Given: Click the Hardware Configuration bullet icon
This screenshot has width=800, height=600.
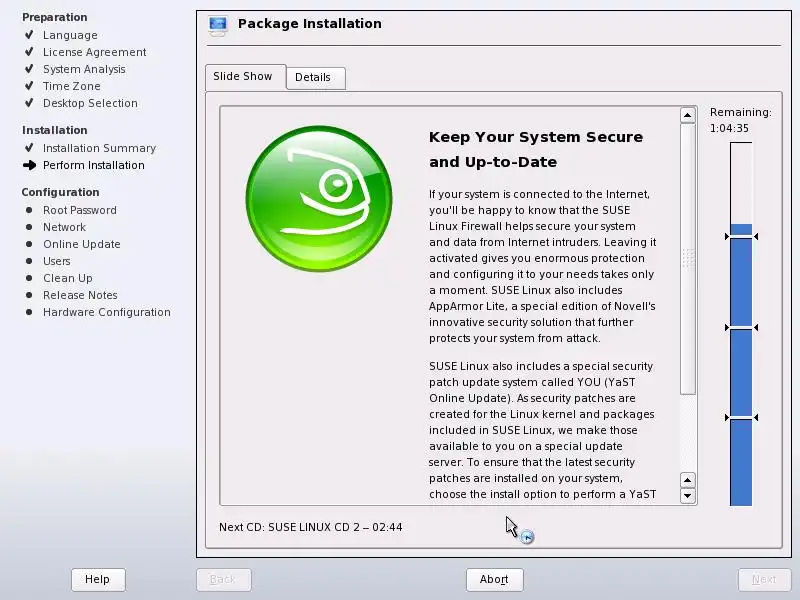Looking at the screenshot, I should (x=29, y=312).
